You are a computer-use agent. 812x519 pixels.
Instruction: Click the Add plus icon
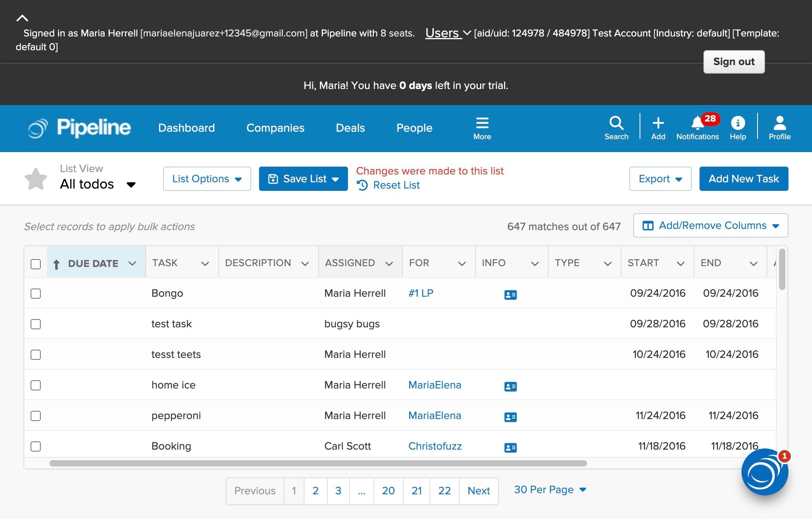tap(658, 127)
